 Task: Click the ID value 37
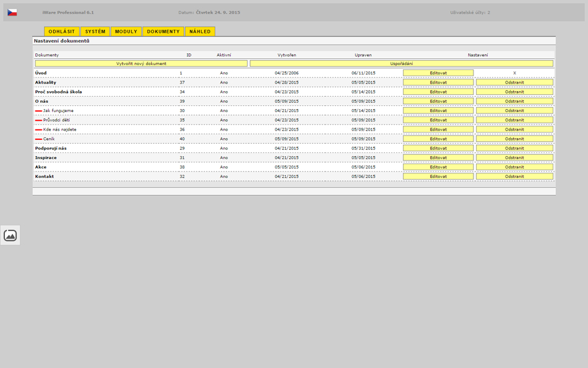(182, 82)
